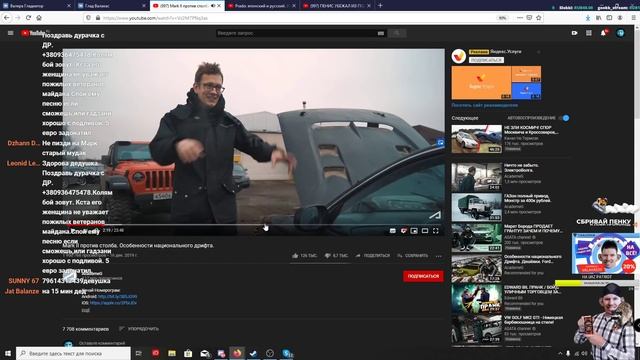This screenshot has width=640, height=360.
Task: Open the Mail app on taskbar
Action: (204, 353)
